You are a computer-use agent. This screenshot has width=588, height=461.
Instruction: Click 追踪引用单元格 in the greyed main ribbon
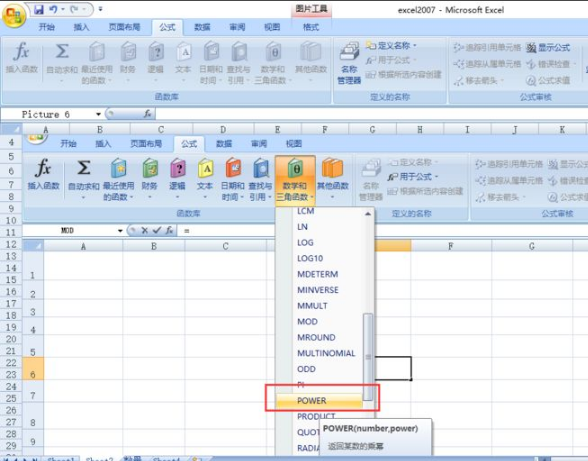pos(487,47)
